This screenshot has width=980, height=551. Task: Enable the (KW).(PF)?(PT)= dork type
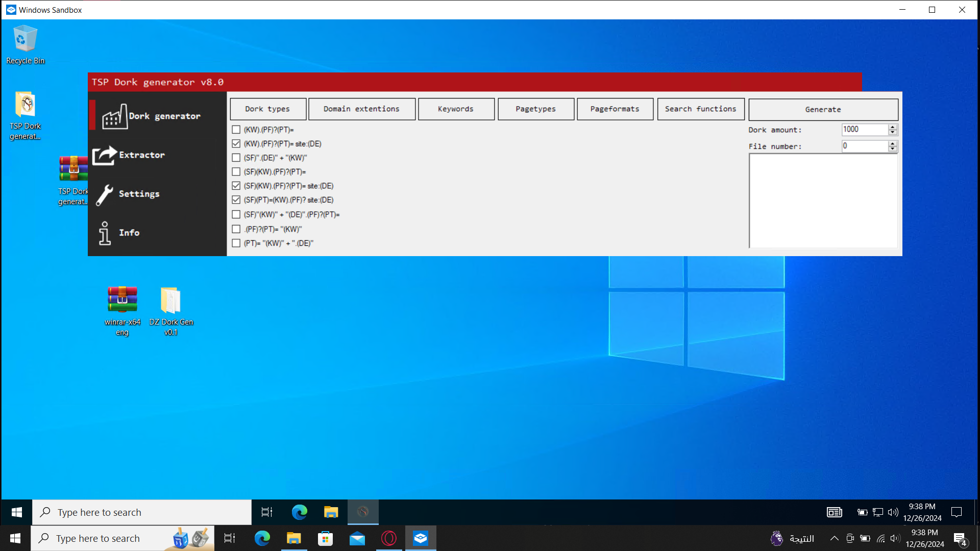(236, 130)
